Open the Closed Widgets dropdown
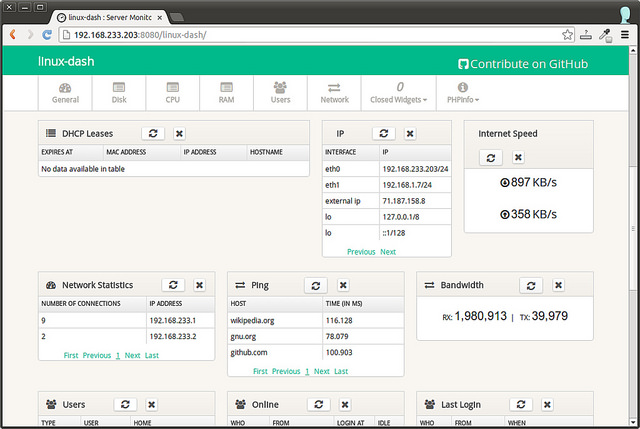640x429 pixels. click(x=399, y=93)
